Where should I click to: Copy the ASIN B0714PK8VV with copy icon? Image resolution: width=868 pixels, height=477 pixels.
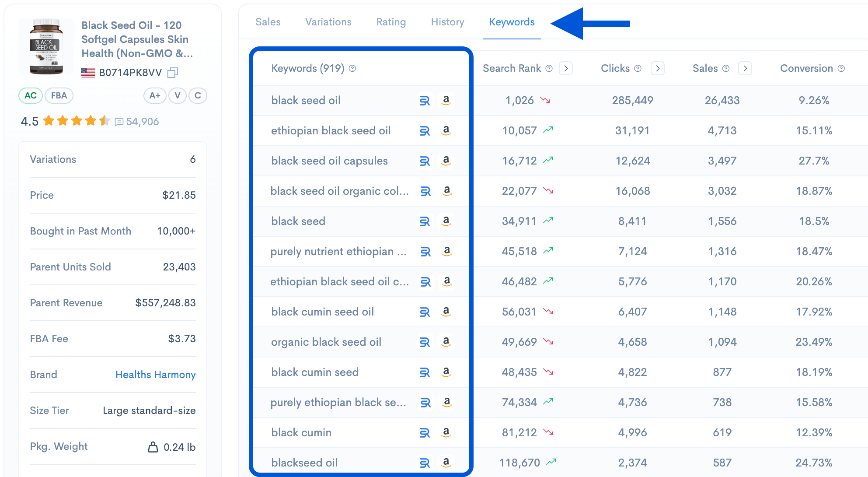tap(173, 73)
